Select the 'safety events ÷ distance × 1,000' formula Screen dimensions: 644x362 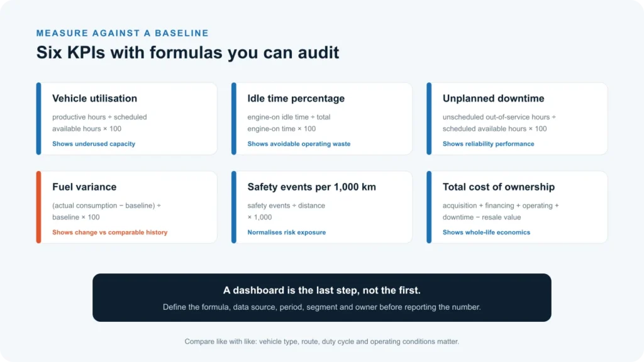click(286, 211)
